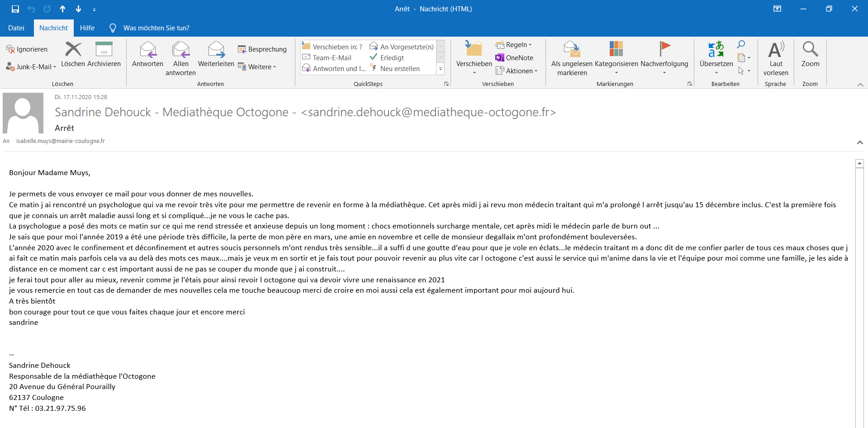Click the Besprechung button
The height and width of the screenshot is (428, 868).
[262, 49]
